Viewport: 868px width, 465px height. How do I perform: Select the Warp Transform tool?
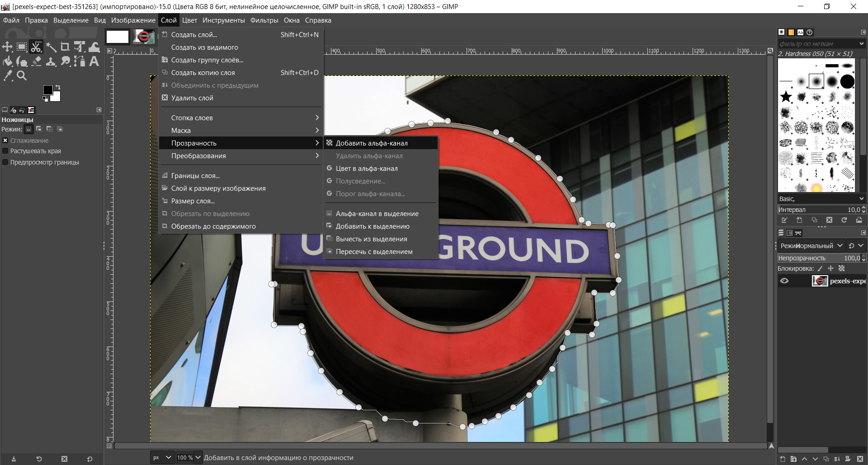(x=94, y=47)
